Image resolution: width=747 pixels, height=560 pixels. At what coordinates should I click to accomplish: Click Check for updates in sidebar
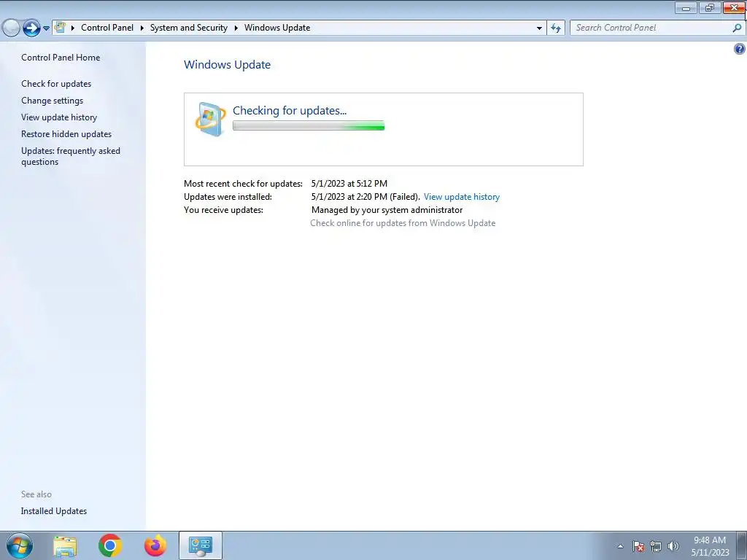point(56,84)
